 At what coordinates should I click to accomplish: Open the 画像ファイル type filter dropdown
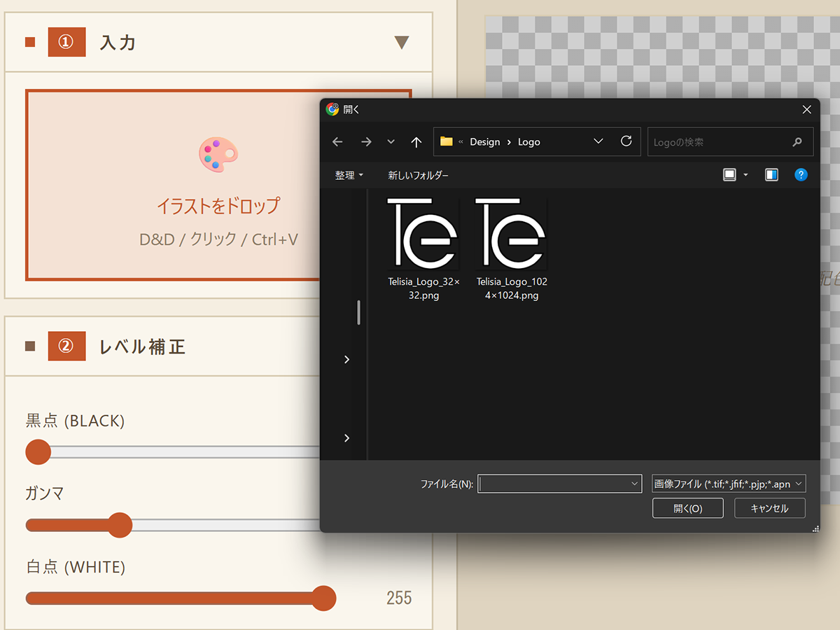tap(729, 484)
